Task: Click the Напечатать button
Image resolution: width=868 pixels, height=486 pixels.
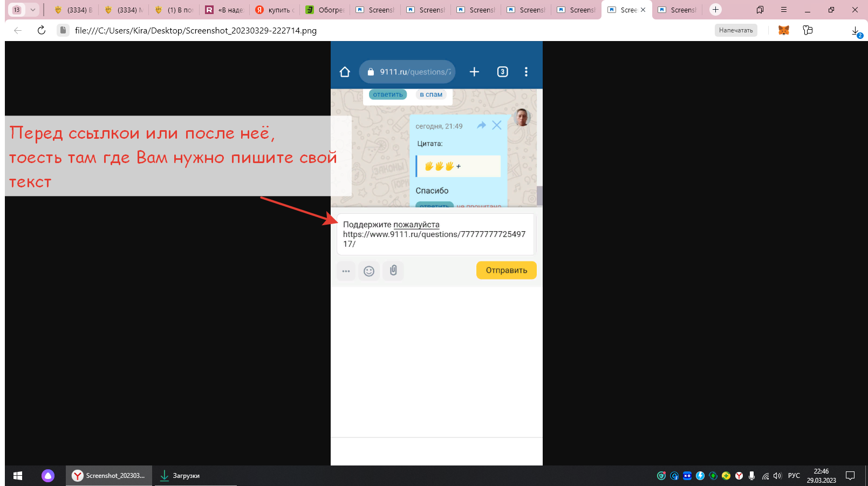Action: tap(736, 30)
